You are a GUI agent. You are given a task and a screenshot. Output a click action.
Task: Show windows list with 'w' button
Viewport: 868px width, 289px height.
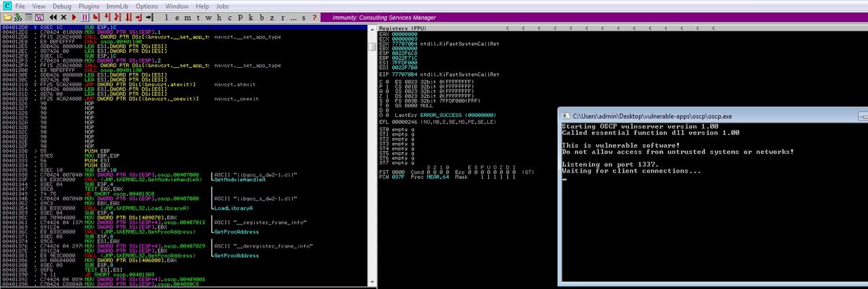click(208, 17)
